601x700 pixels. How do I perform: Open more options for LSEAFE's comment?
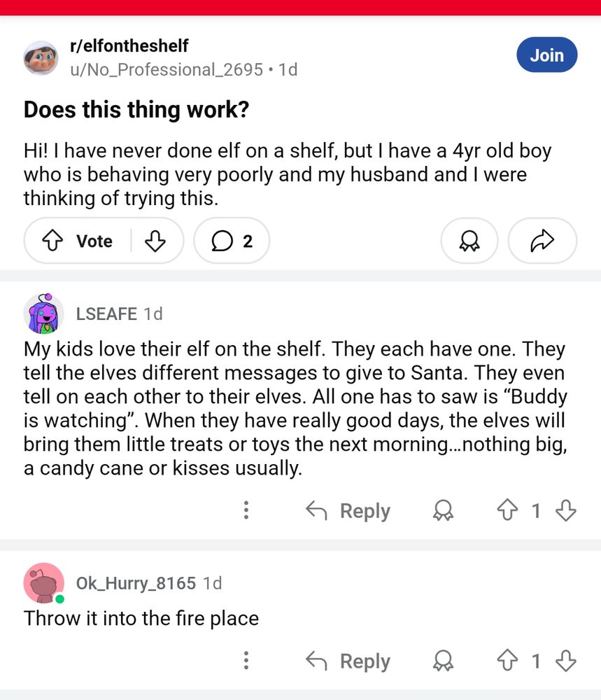pos(246,510)
